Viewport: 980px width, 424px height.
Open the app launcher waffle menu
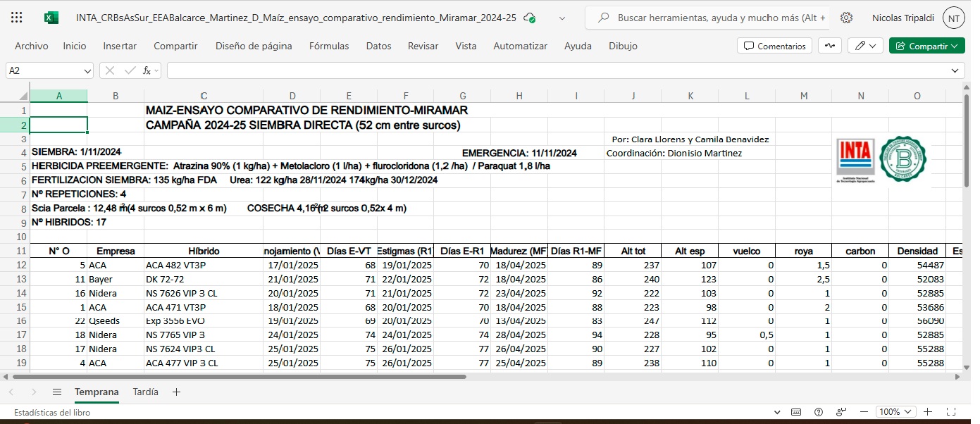click(x=17, y=18)
